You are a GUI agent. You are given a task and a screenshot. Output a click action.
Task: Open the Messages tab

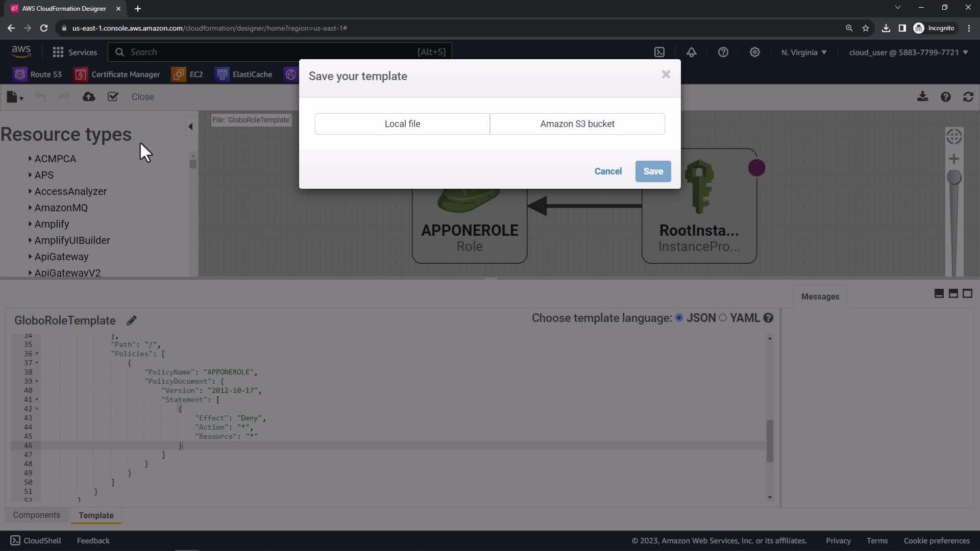coord(820,296)
